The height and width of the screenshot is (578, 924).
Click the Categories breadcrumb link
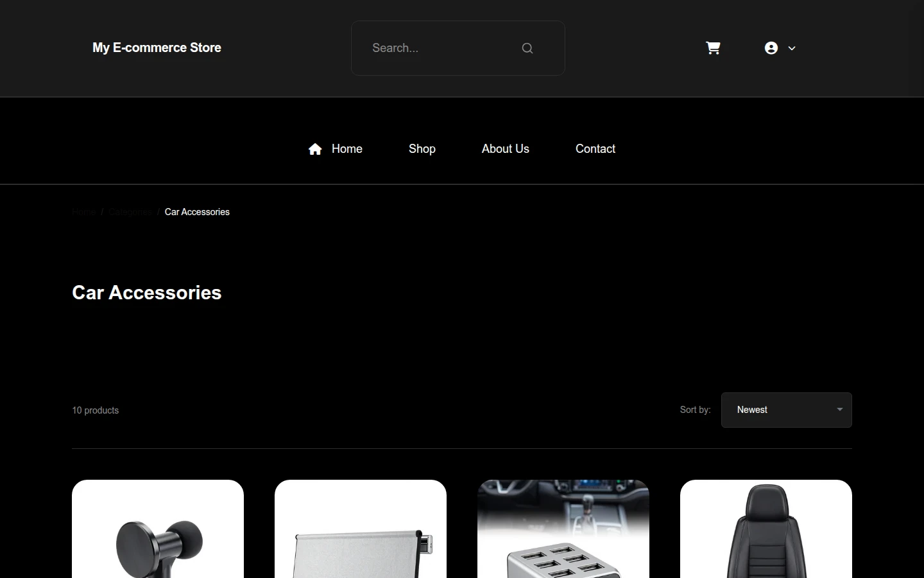pyautogui.click(x=130, y=212)
